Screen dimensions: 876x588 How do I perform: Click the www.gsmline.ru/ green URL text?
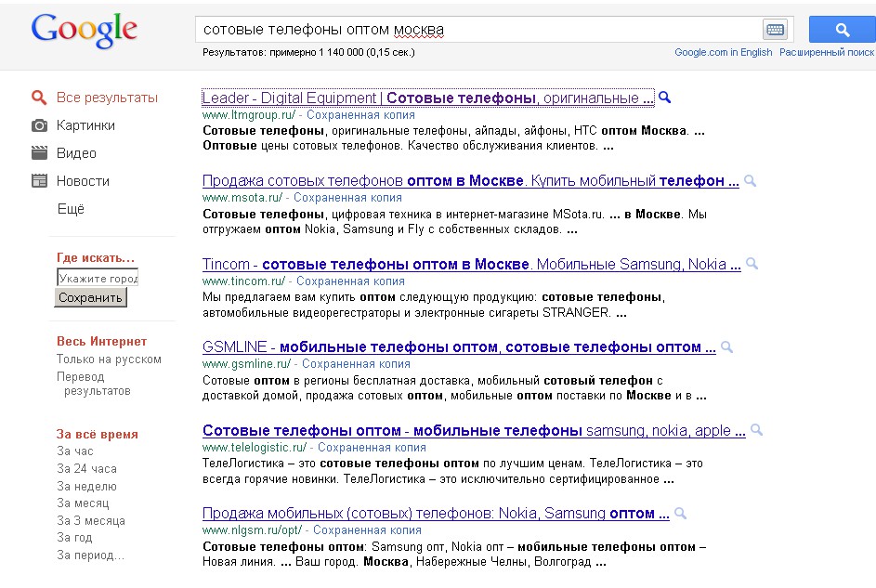tap(246, 364)
